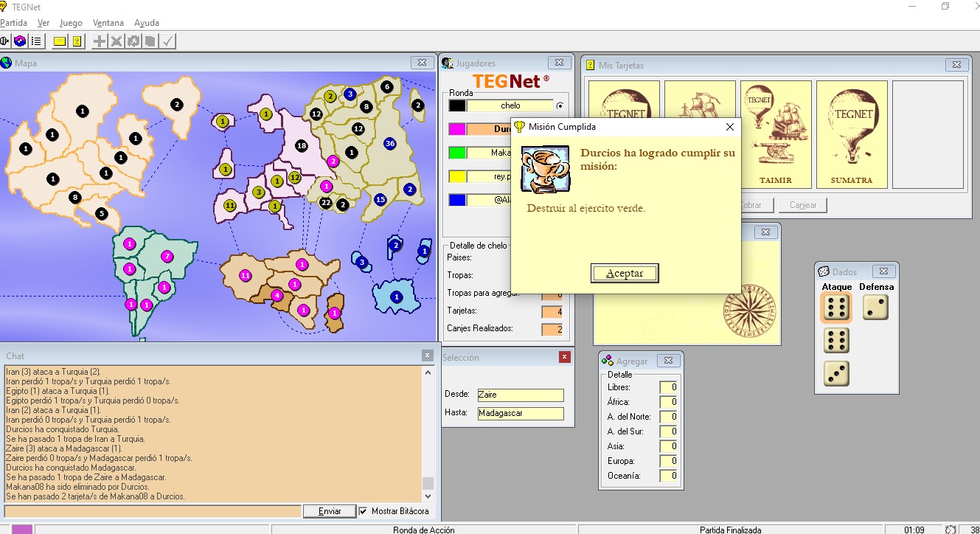This screenshot has height=534, width=980.
Task: Click the Canjes Realizados value field
Action: pos(552,329)
